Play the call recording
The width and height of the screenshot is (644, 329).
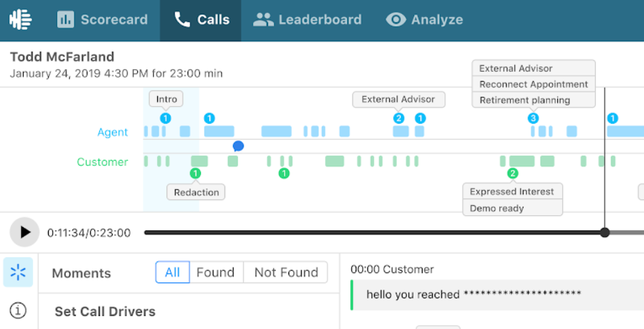tap(24, 232)
